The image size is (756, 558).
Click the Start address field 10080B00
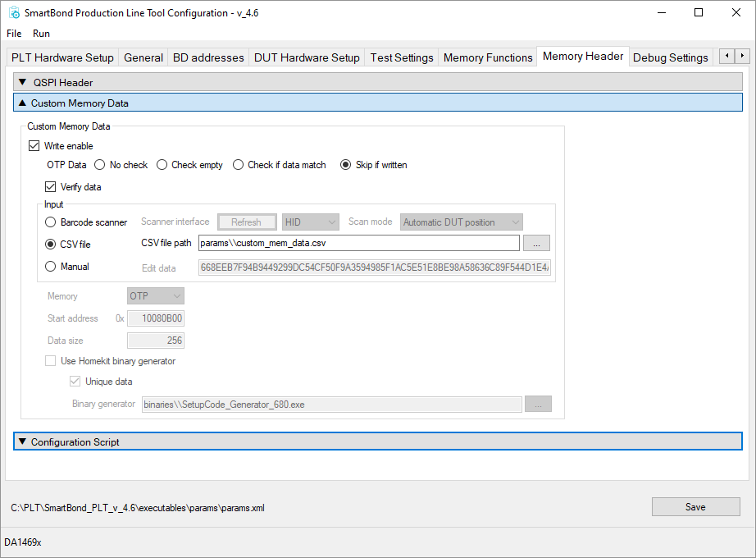pos(156,318)
